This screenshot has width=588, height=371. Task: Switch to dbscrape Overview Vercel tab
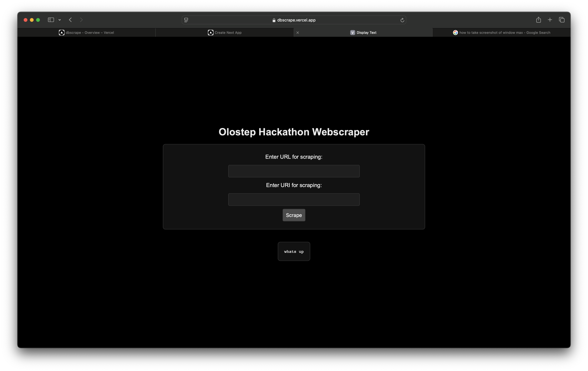pos(87,33)
